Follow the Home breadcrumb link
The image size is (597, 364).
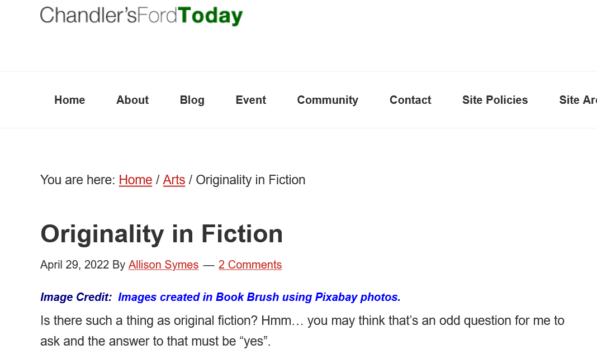[x=135, y=180]
